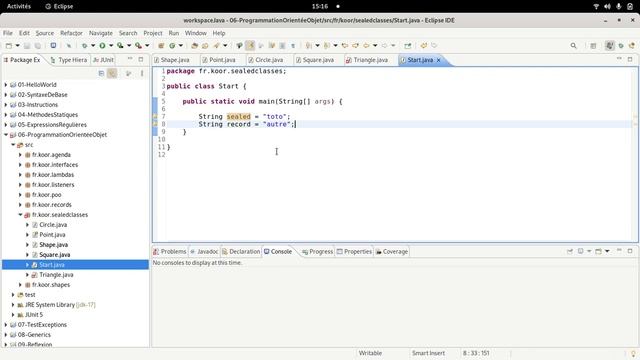The height and width of the screenshot is (360, 640).
Task: Expand the JRE System Library node
Action: pyautogui.click(x=13, y=304)
